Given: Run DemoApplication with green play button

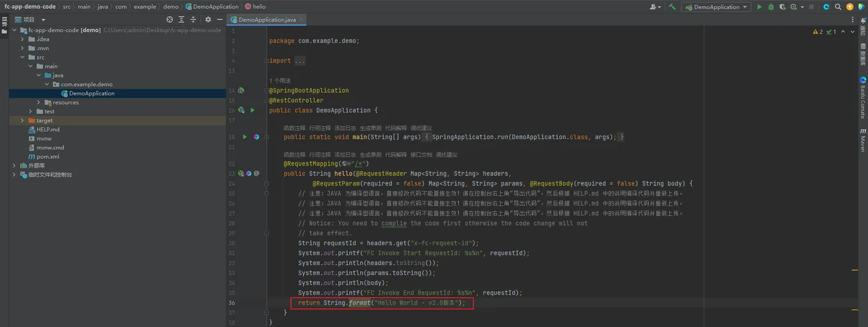Looking at the screenshot, I should pos(759,7).
